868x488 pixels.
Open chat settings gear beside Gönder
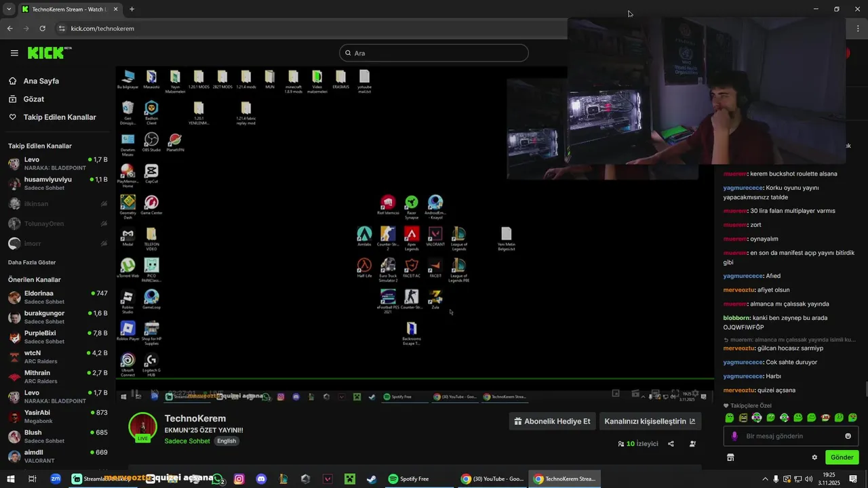click(x=814, y=457)
